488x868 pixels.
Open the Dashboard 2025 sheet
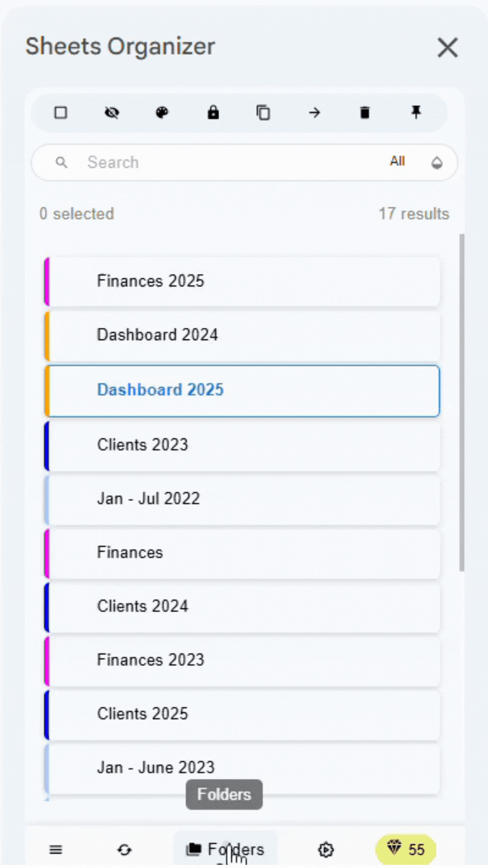244,390
